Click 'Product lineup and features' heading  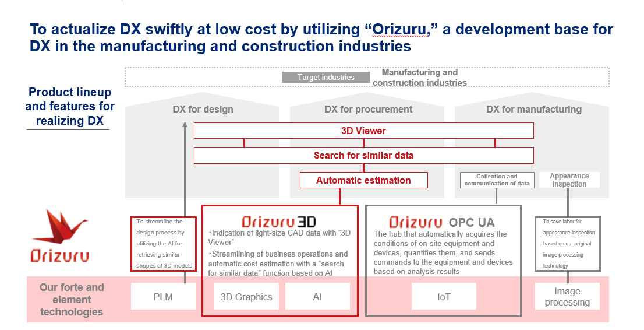70,106
